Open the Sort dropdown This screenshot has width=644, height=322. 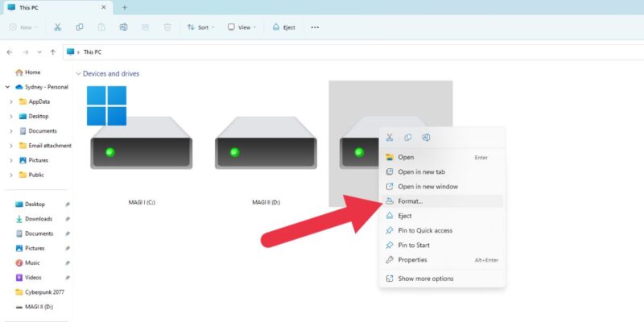[x=200, y=27]
